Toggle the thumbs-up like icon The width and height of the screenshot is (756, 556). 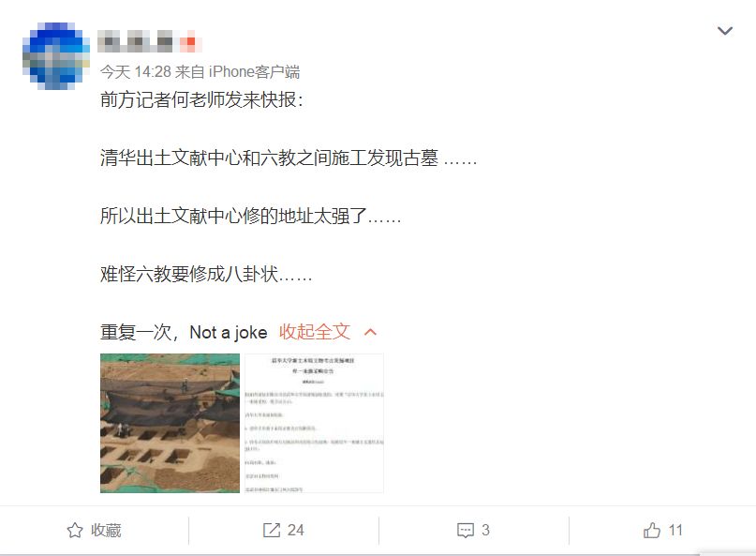click(652, 530)
